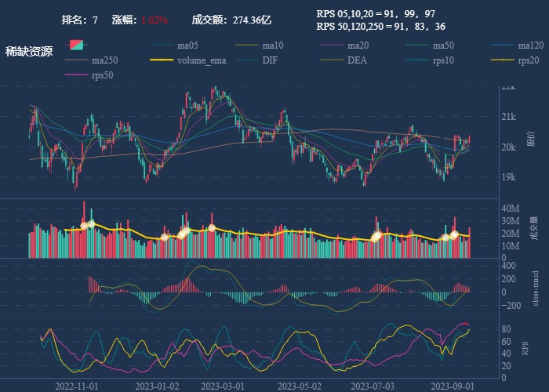Click the 21k price axis tick
The height and width of the screenshot is (392, 549).
[508, 118]
